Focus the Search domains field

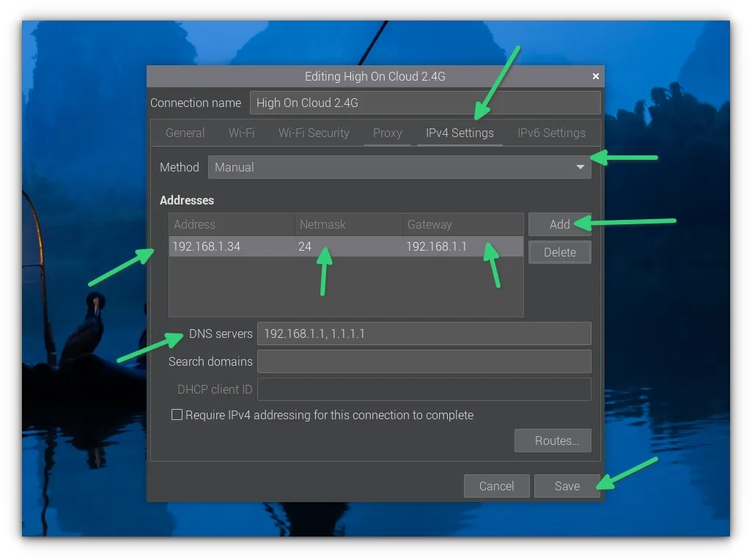(424, 361)
